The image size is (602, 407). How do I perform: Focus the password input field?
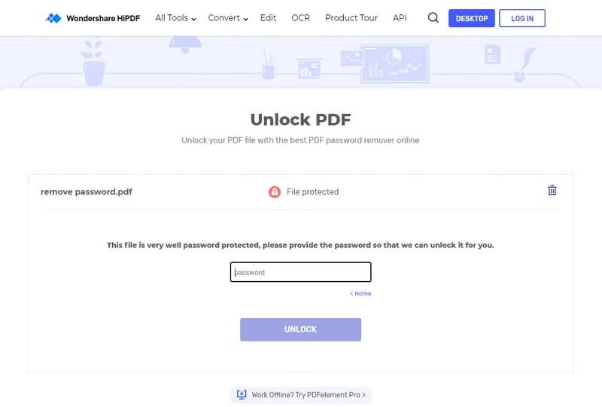pos(301,272)
